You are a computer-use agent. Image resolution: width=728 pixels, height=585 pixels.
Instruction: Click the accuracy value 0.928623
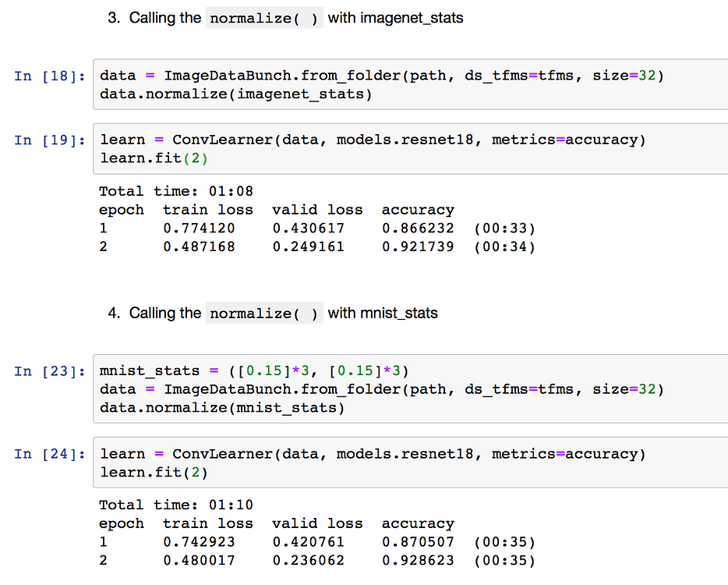pos(418,561)
